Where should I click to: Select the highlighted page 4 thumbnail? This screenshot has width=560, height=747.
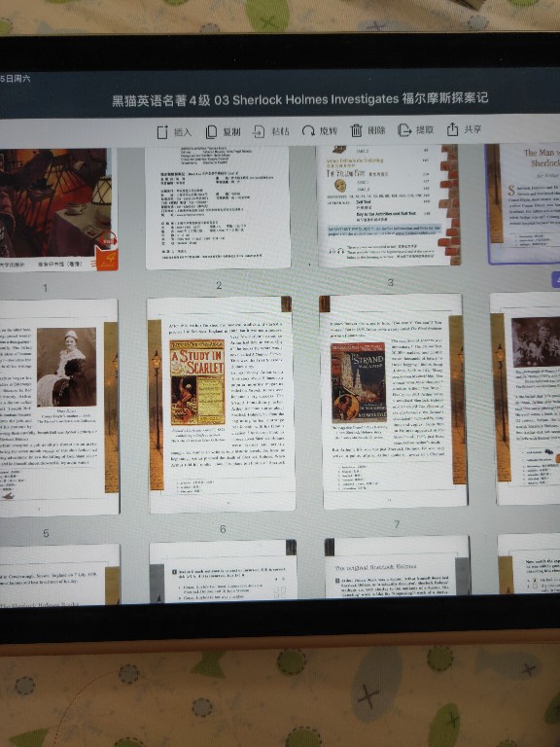[x=523, y=203]
